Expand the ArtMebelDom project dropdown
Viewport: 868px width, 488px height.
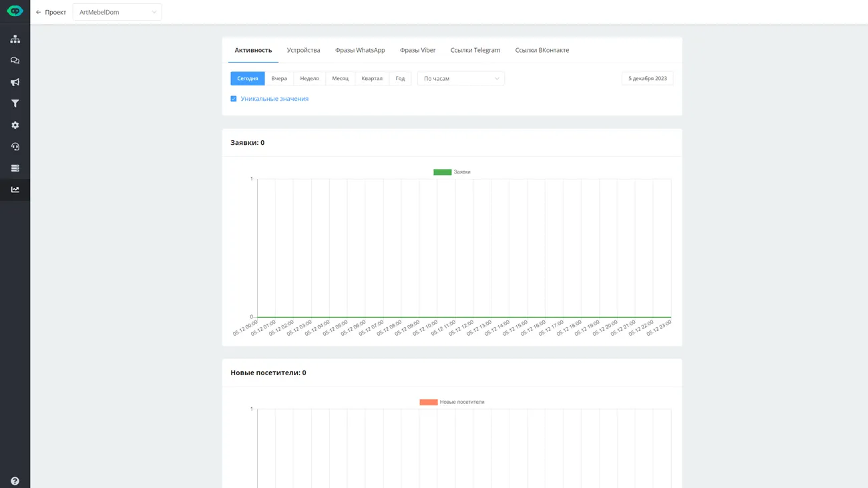[x=117, y=12]
